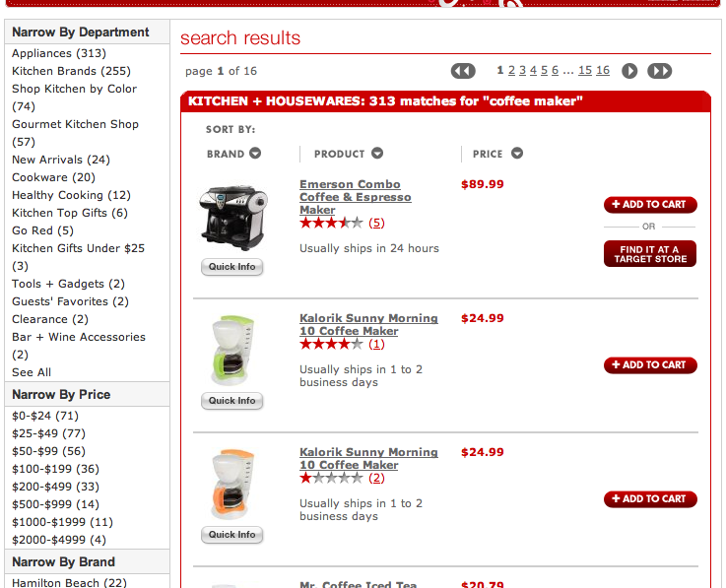The width and height of the screenshot is (726, 588).
Task: Open page 3 of results
Action: (x=523, y=70)
